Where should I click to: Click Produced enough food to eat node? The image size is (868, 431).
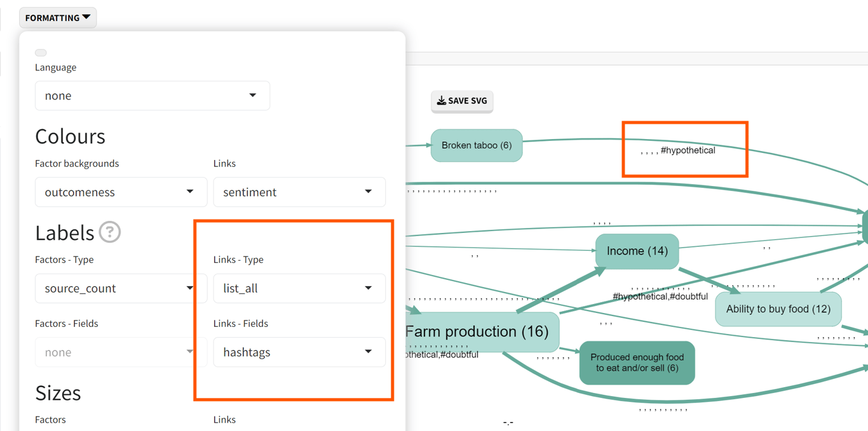point(637,362)
